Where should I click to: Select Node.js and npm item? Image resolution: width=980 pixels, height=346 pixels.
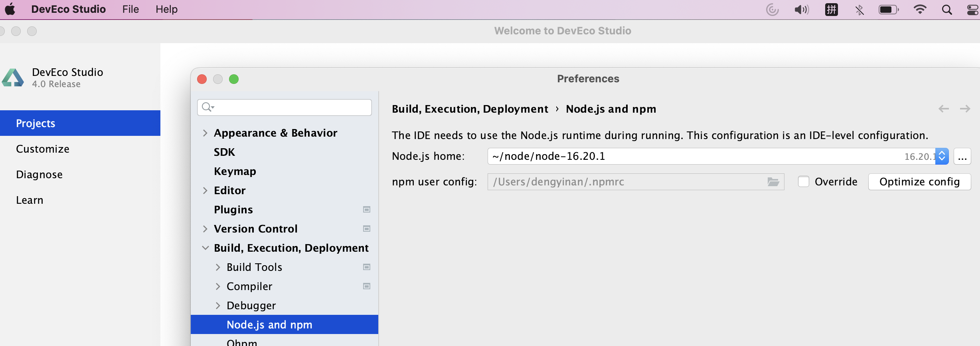(285, 324)
